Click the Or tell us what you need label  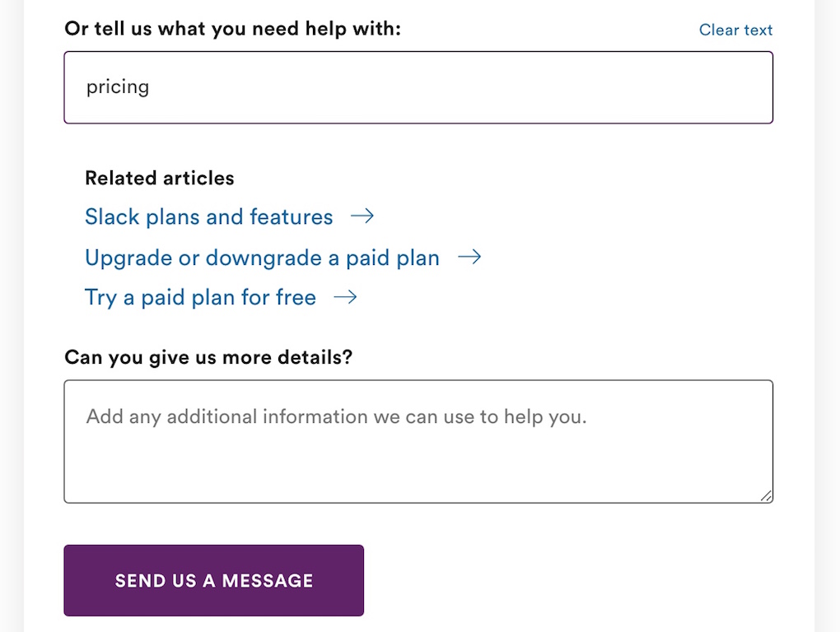(232, 29)
